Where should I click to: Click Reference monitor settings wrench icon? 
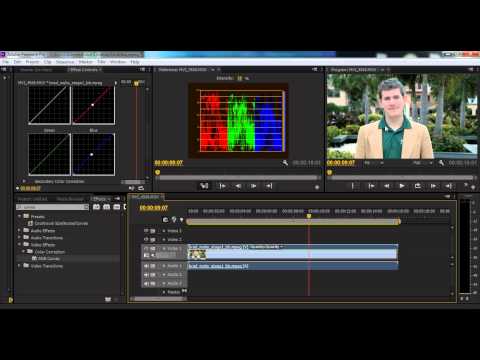(285, 163)
